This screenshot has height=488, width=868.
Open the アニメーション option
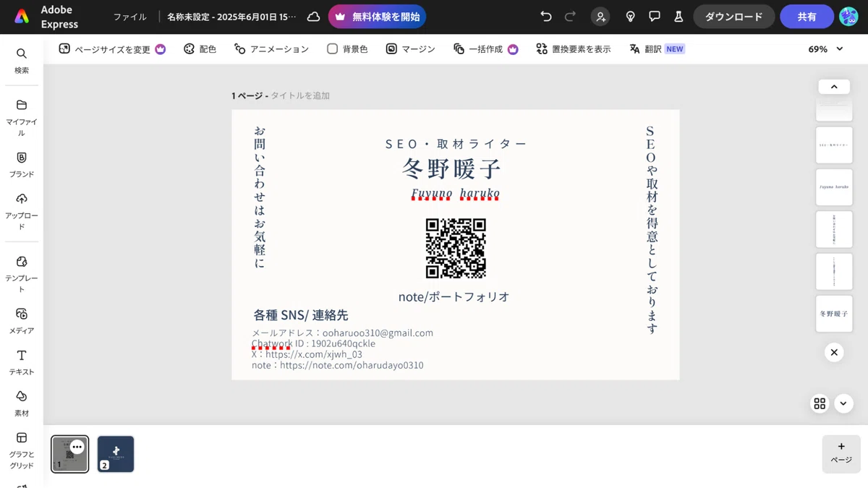click(271, 49)
